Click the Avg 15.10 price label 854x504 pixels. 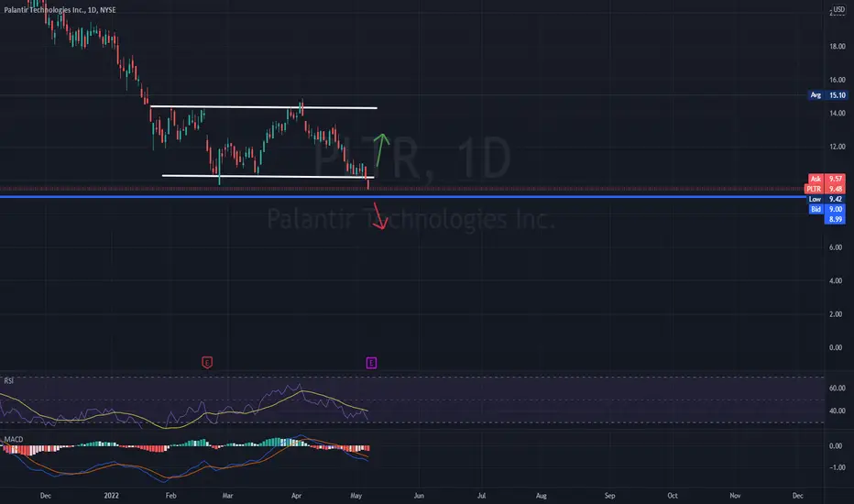tap(827, 94)
